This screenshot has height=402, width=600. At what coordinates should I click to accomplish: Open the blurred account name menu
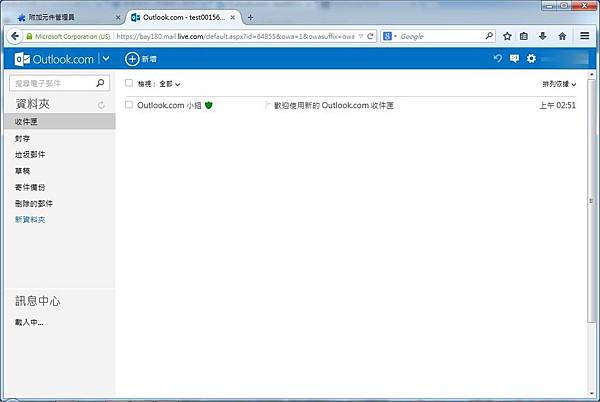[564, 59]
